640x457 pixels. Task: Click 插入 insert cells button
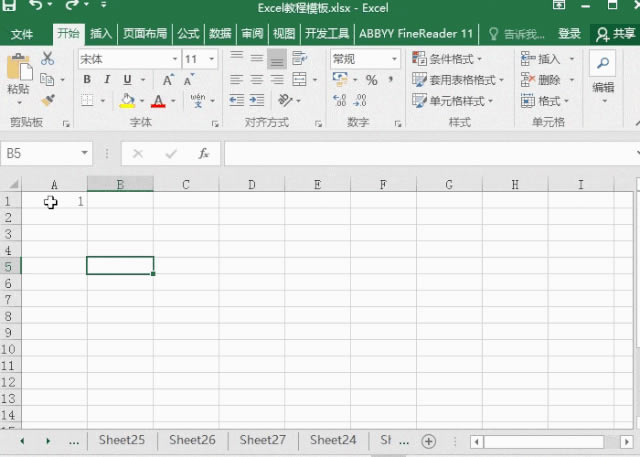click(540, 59)
